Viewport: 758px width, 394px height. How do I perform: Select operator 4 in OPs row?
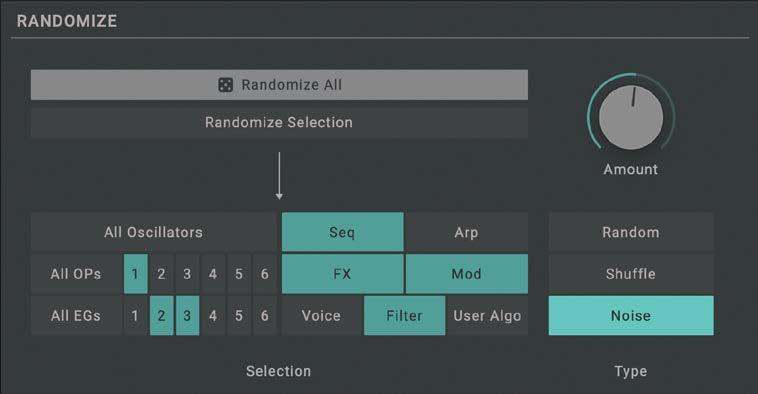(213, 274)
